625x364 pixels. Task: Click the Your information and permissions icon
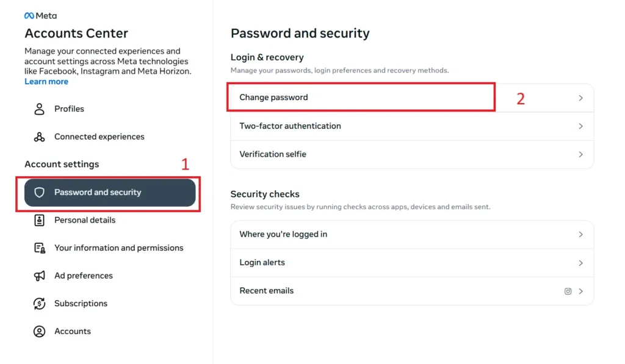tap(40, 248)
